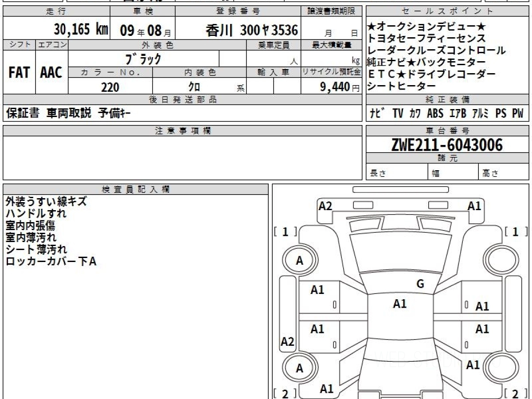Click the 車検 header label

tap(143, 12)
